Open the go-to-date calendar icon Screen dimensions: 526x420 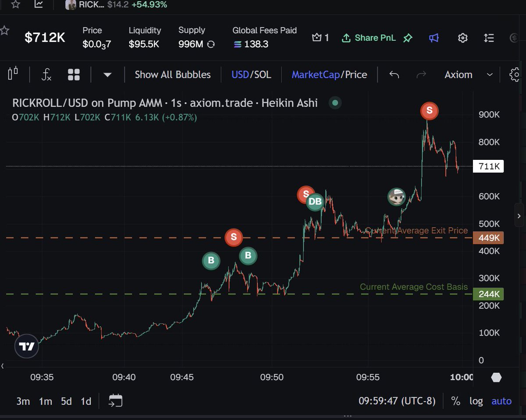(116, 400)
